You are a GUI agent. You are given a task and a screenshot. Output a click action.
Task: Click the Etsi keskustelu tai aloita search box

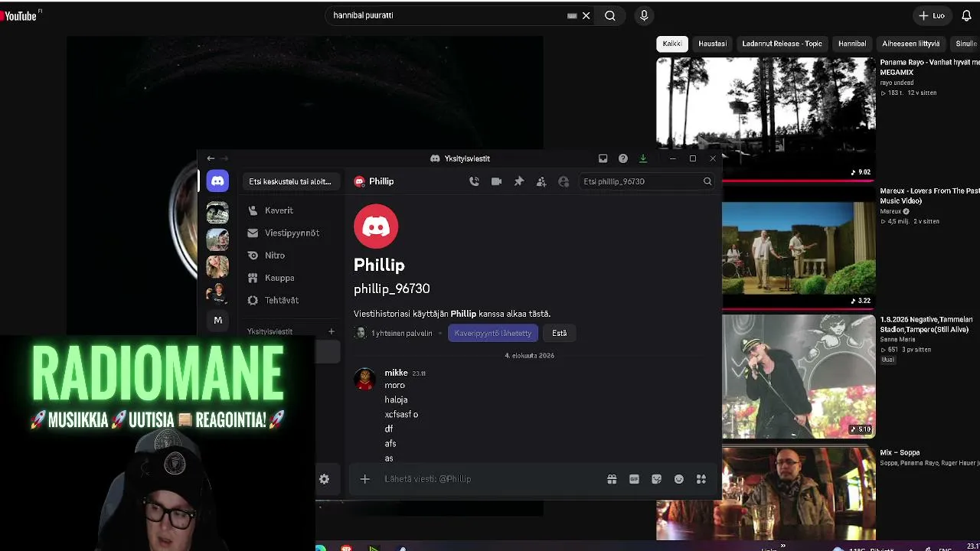(x=290, y=181)
